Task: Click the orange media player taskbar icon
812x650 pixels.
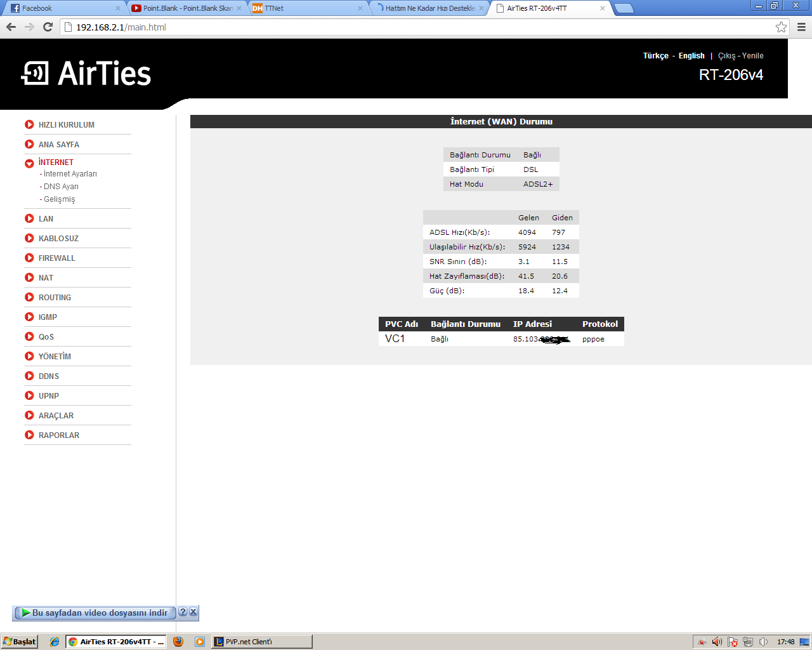Action: [200, 642]
